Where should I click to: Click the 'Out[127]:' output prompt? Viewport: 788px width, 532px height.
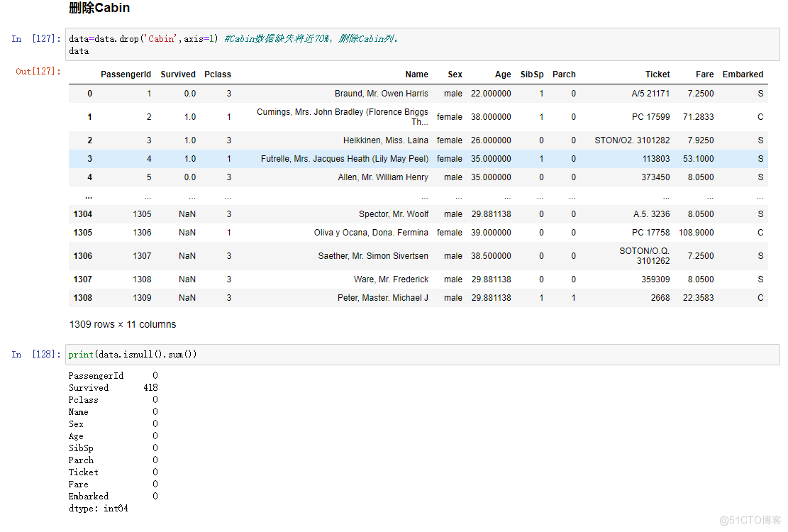click(38, 72)
